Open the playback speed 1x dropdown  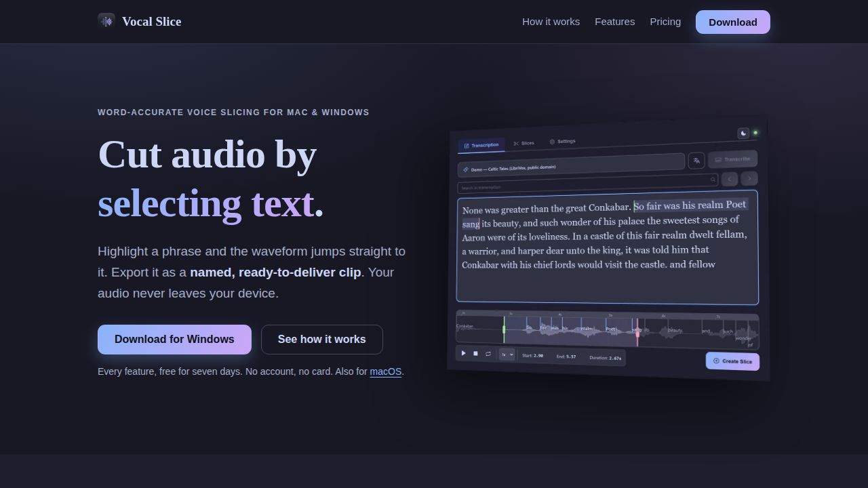[507, 354]
